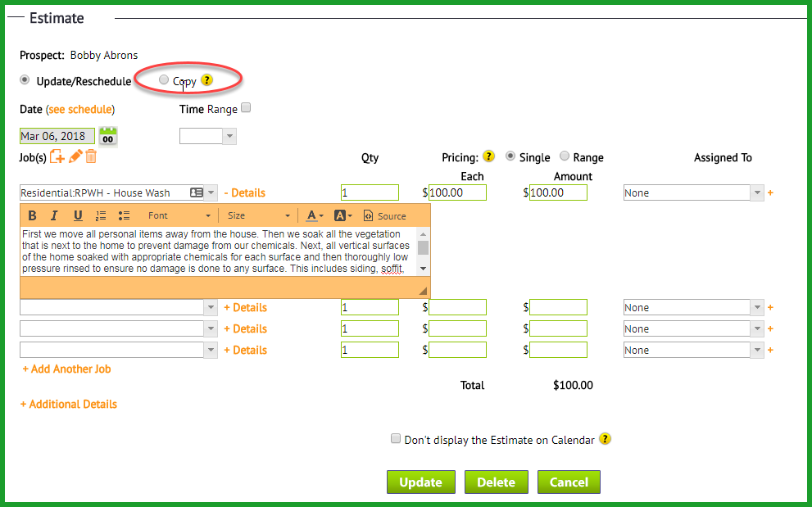Click the Amount field in second job row

click(x=558, y=308)
